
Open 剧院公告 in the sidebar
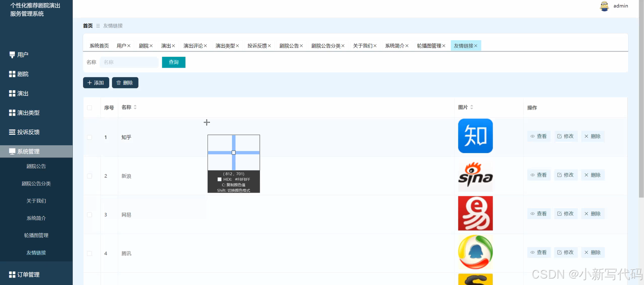click(36, 166)
